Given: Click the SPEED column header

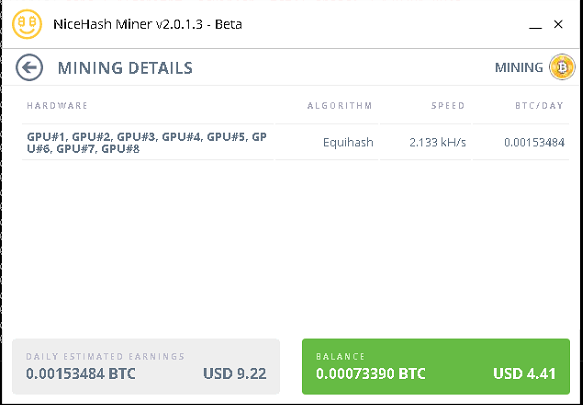Looking at the screenshot, I should click(x=448, y=106).
